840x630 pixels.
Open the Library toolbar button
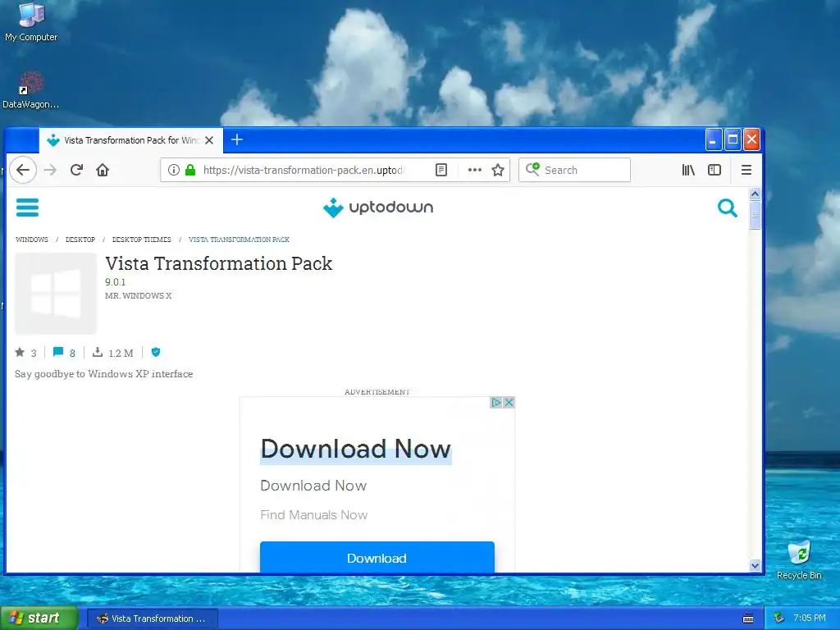tap(688, 171)
